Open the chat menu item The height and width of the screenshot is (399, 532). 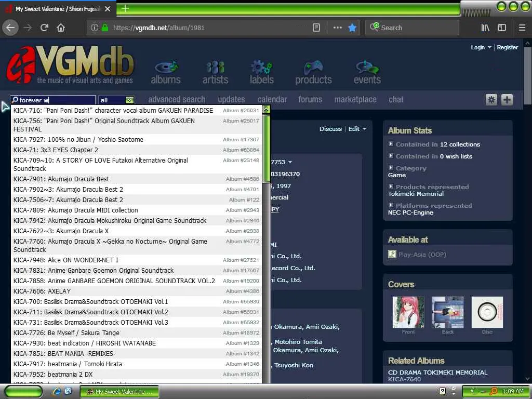click(x=396, y=99)
